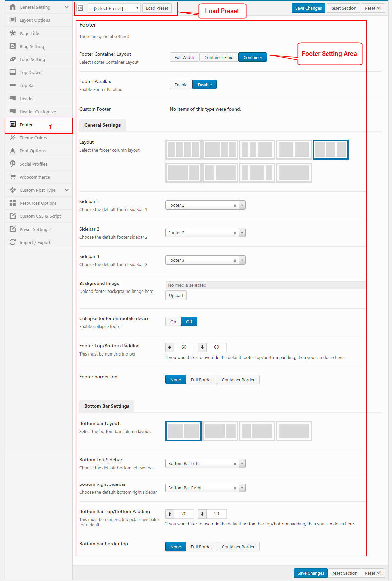Open the Bottom Right Sidebar dropdown arrow

[x=242, y=488]
